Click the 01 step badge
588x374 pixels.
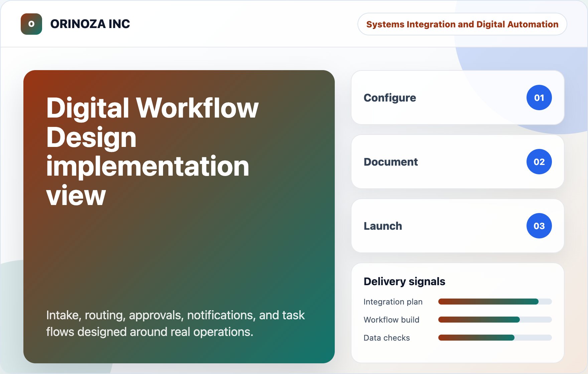click(539, 98)
